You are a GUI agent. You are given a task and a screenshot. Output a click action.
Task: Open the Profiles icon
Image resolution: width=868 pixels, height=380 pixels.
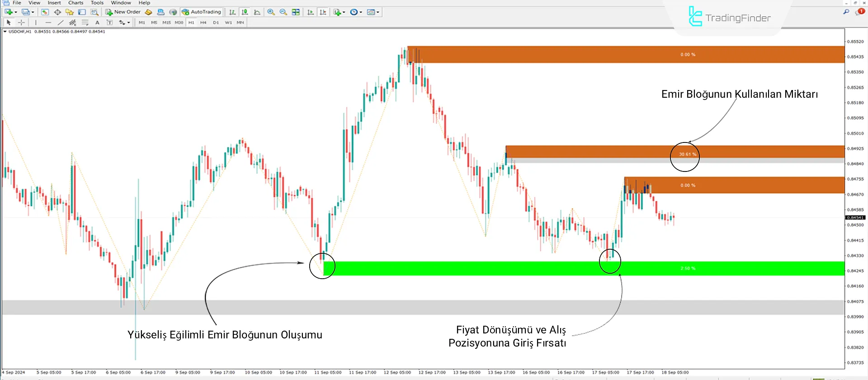coord(26,12)
